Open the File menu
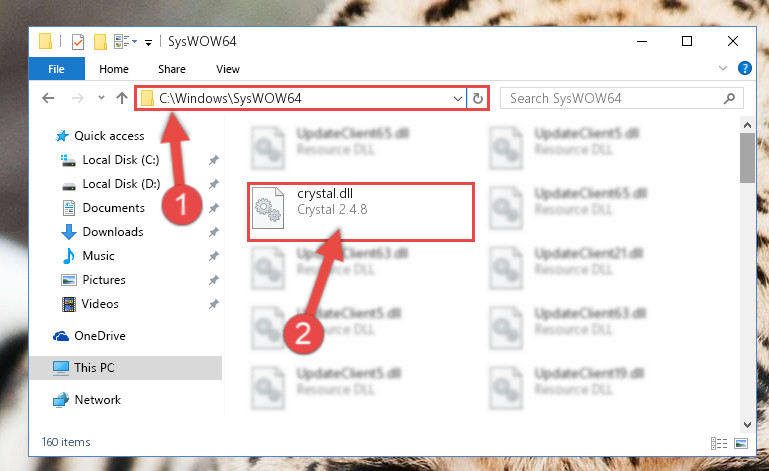The width and height of the screenshot is (769, 471). pyautogui.click(x=56, y=69)
